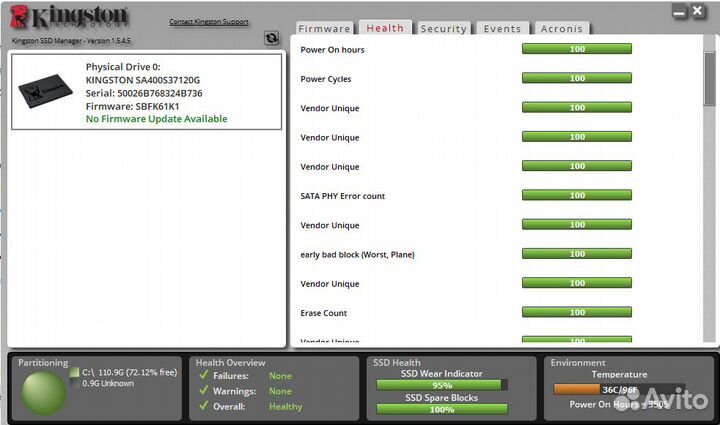Click the KINGSTON SA400S37120G model text

point(143,80)
